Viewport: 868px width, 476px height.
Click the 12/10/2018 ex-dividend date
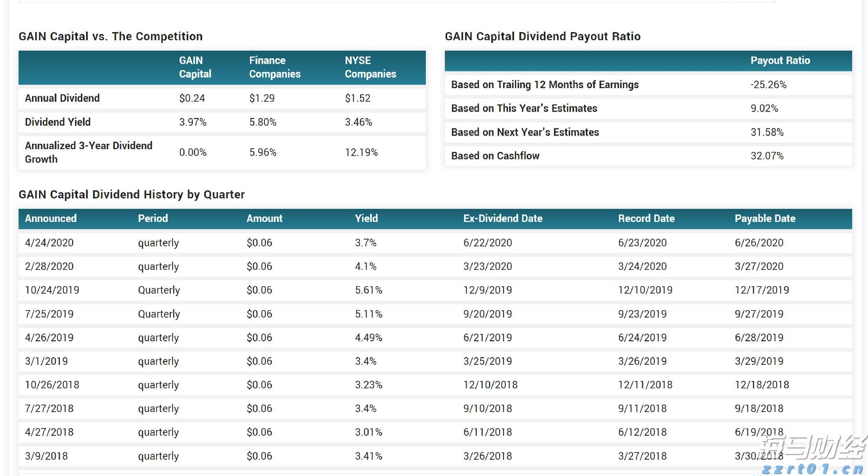tap(490, 385)
